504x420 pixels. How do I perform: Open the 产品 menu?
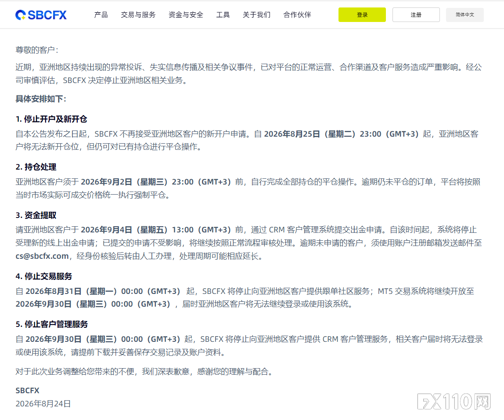click(x=101, y=15)
